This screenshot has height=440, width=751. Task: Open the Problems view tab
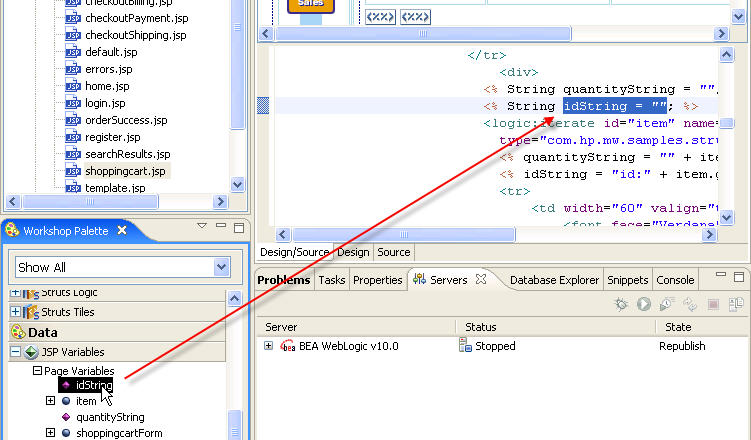pyautogui.click(x=284, y=280)
